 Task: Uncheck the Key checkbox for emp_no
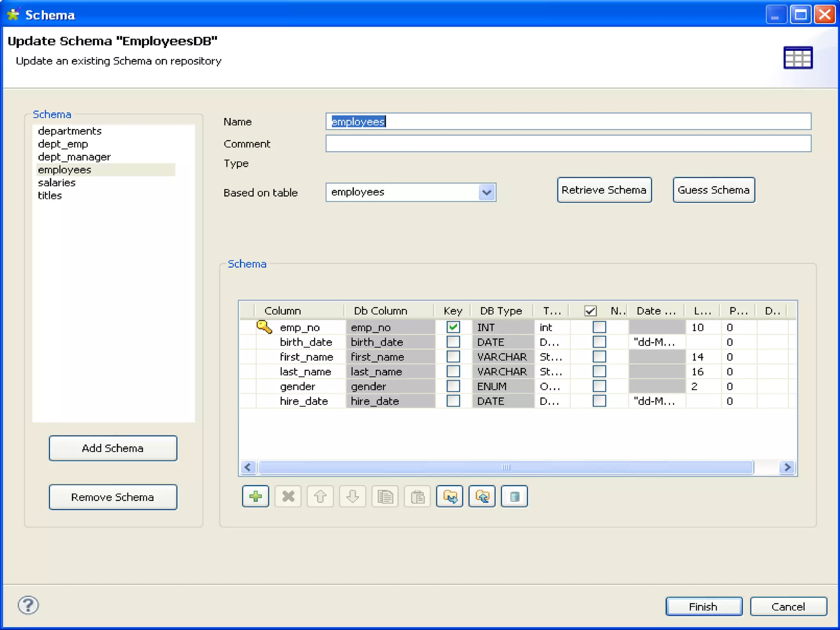tap(453, 327)
